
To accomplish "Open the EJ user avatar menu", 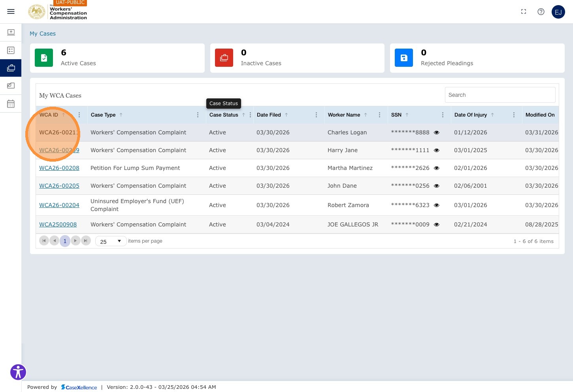I will click(558, 12).
